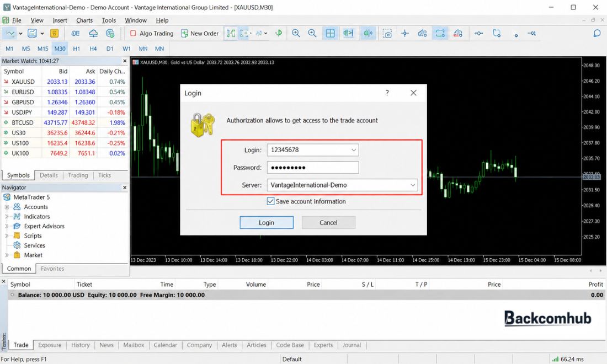The height and width of the screenshot is (364, 607).
Task: Toggle chart auto scroll icon
Action: [348, 34]
